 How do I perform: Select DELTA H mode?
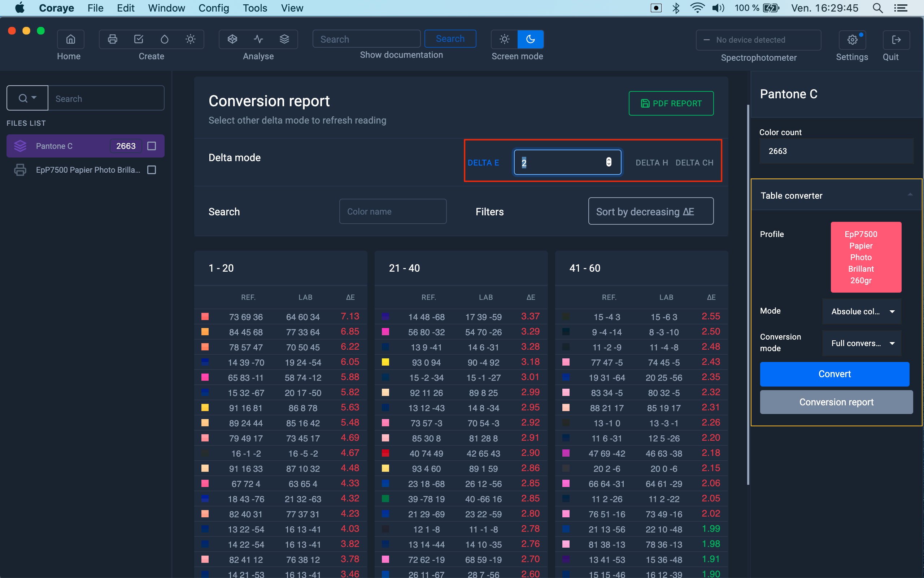[x=651, y=163]
